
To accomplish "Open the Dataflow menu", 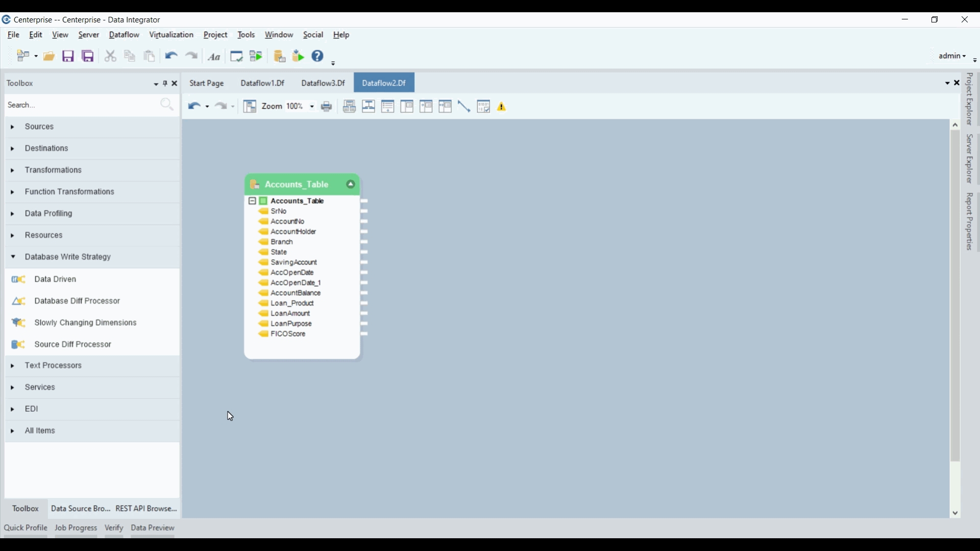I will [x=124, y=35].
